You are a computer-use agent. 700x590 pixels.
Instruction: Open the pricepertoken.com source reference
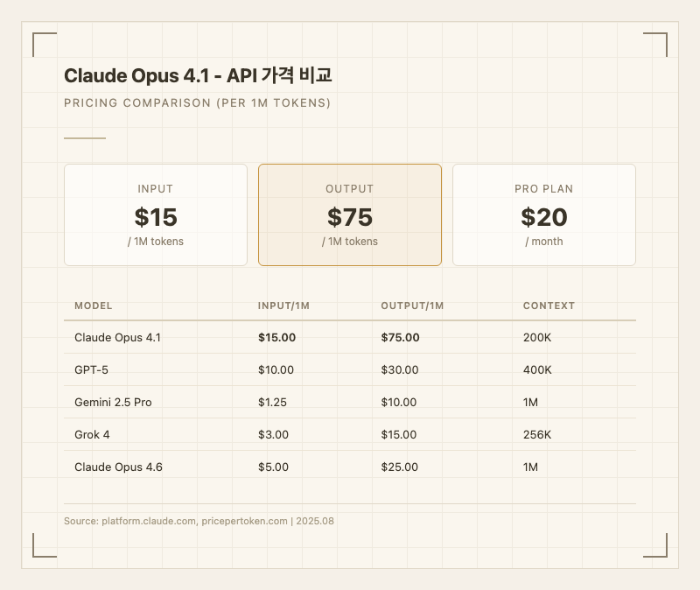tap(243, 522)
